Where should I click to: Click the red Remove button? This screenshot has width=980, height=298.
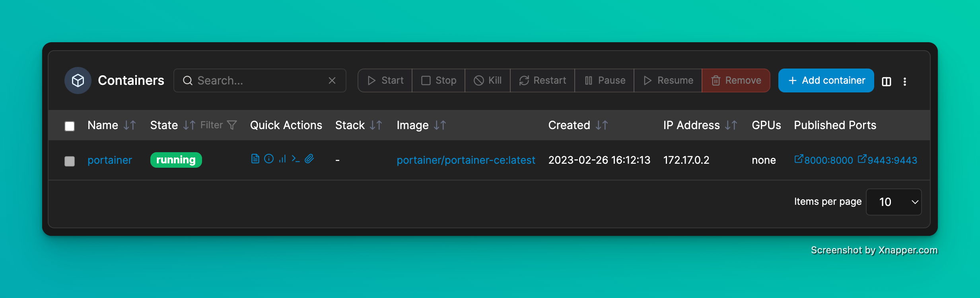pos(736,80)
